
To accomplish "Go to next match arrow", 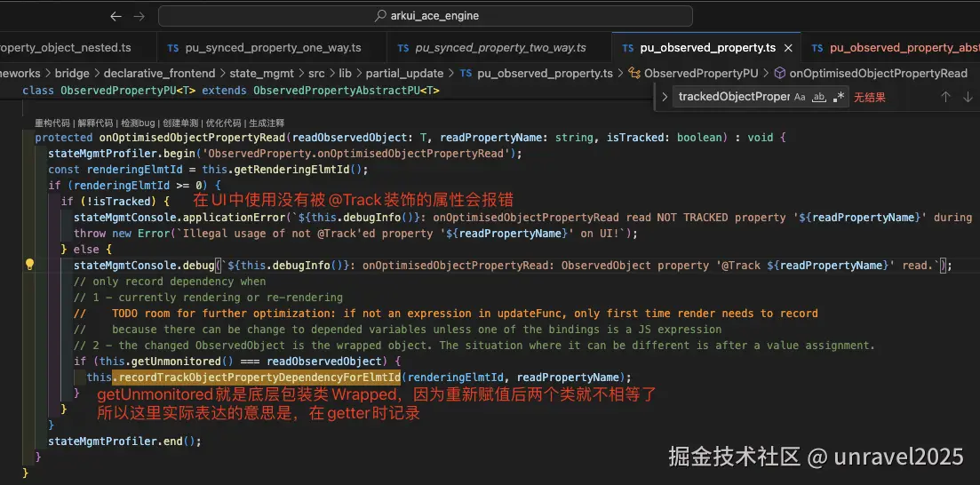I will 968,97.
